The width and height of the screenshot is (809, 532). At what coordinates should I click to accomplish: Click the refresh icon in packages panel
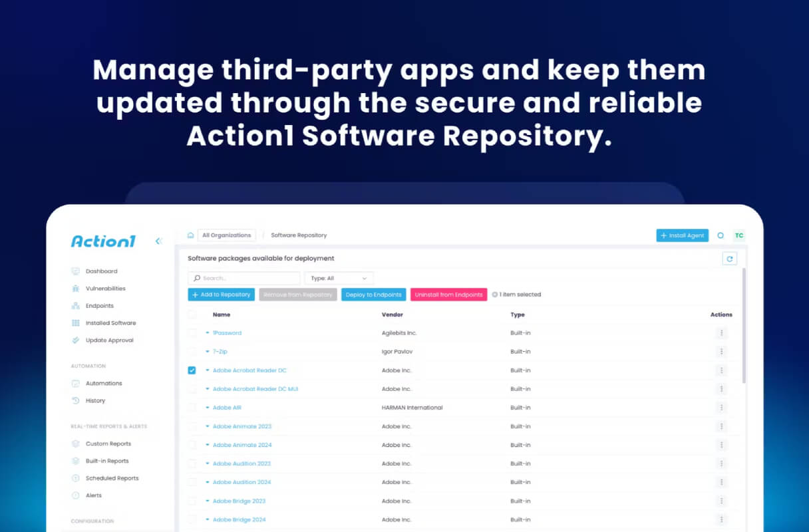[x=729, y=259]
